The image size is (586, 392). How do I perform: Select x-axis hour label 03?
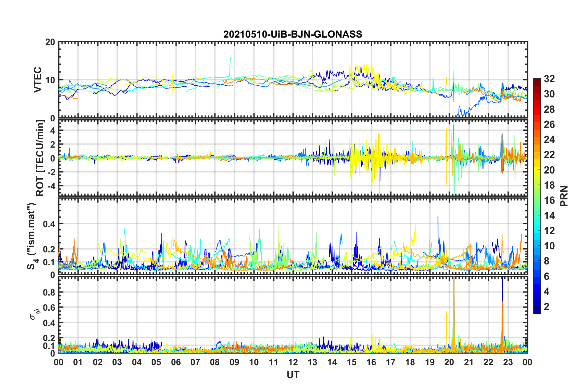point(117,362)
